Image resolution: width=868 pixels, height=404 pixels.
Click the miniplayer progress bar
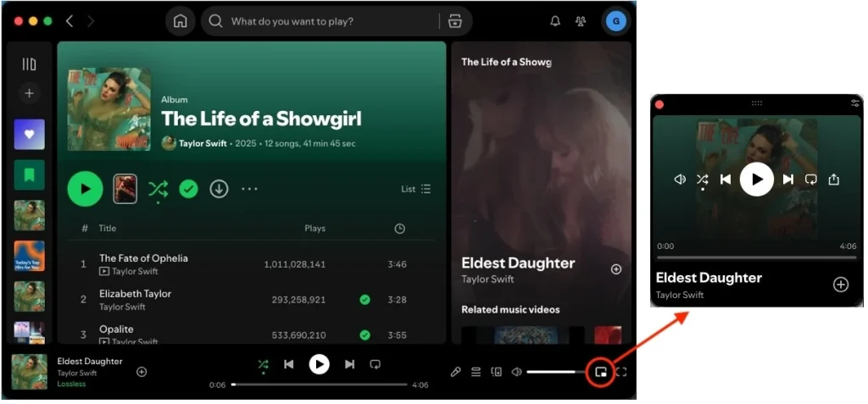click(756, 257)
